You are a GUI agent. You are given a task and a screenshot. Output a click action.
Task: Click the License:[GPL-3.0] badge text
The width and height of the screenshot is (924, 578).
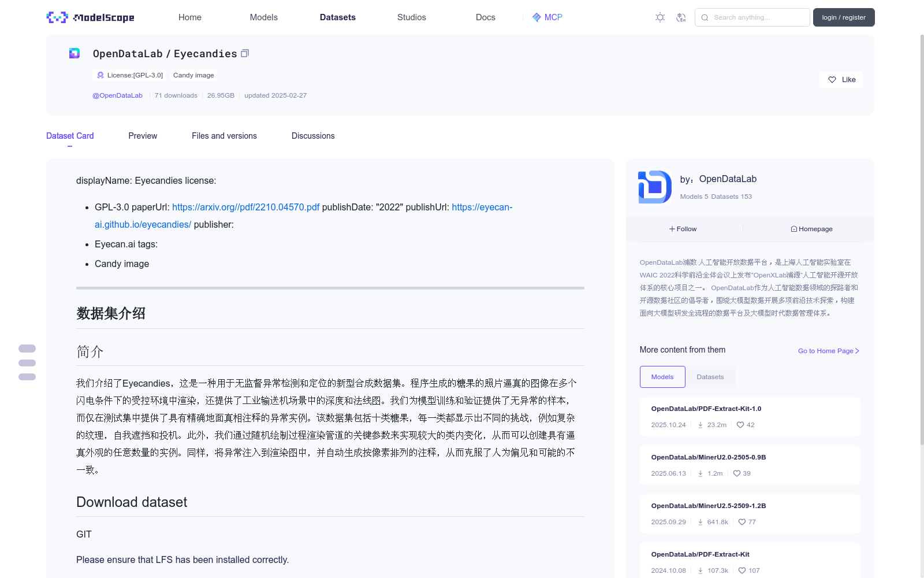pyautogui.click(x=135, y=75)
